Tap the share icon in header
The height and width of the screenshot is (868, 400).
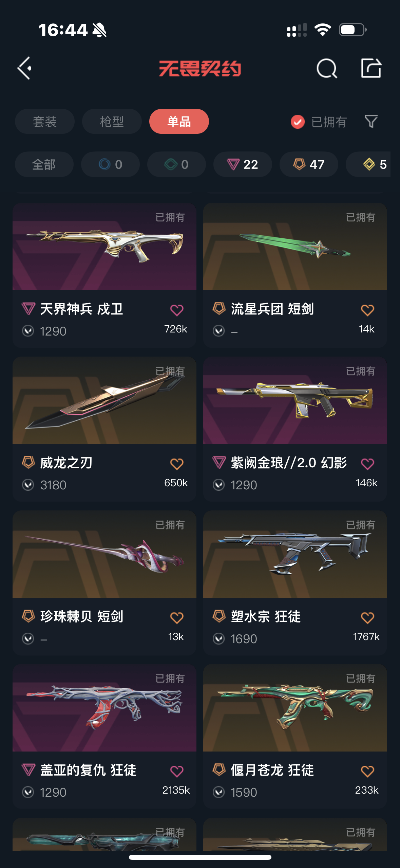point(371,68)
